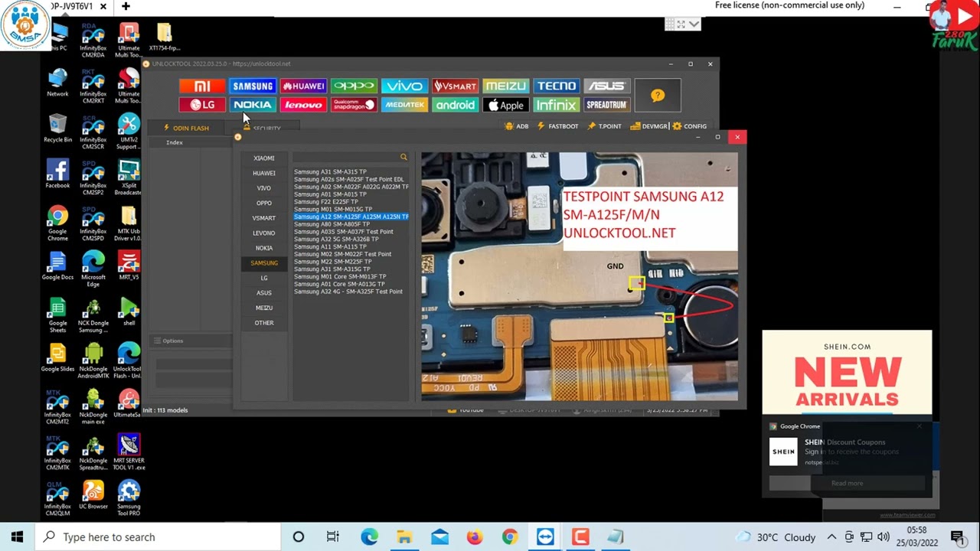Choose MEIZU in test point brand list
This screenshot has height=551, width=980.
click(x=264, y=308)
